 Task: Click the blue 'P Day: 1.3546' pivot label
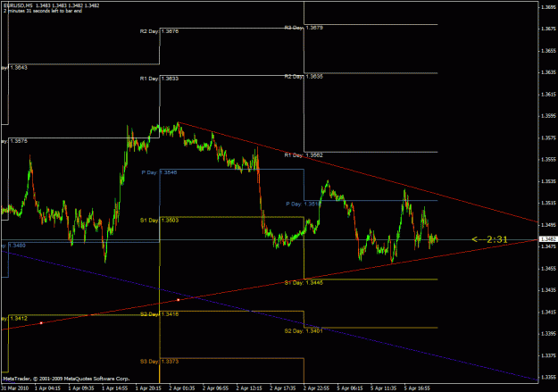click(x=159, y=172)
